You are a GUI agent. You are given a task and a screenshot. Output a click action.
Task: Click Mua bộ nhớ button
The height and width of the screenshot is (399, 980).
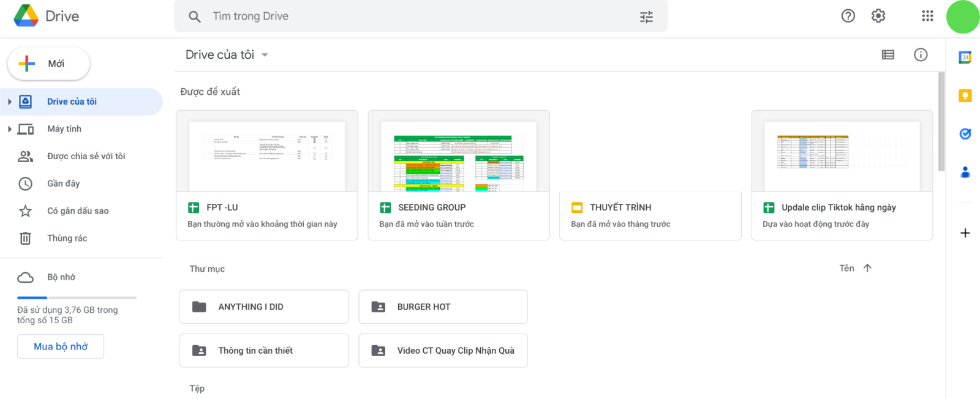click(x=61, y=346)
